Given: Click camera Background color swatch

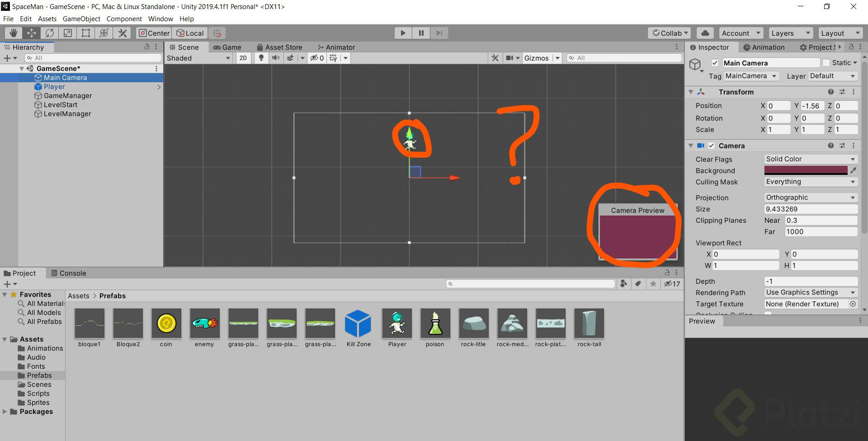Looking at the screenshot, I should (x=806, y=170).
